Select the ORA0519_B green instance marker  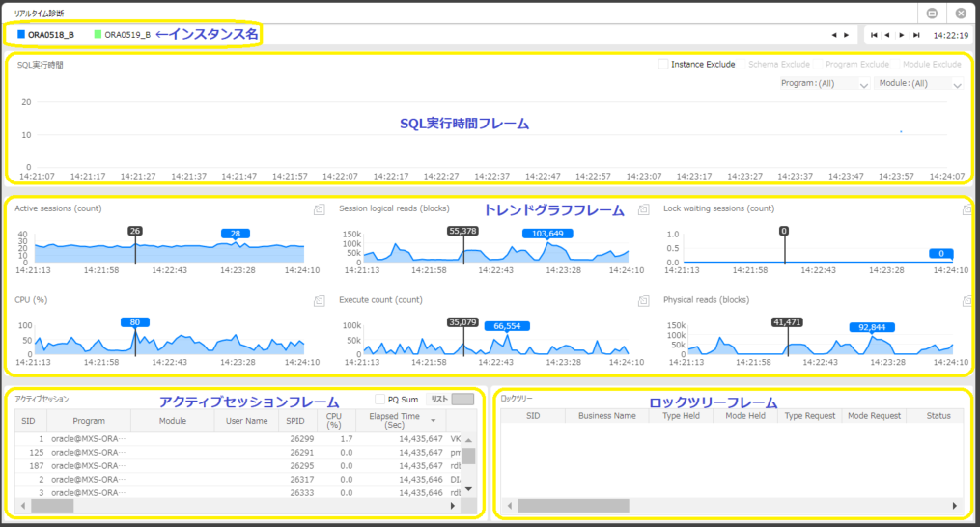(x=98, y=35)
